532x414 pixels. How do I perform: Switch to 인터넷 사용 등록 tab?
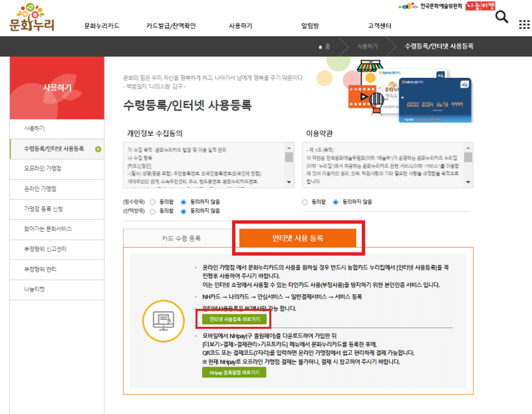tap(297, 238)
